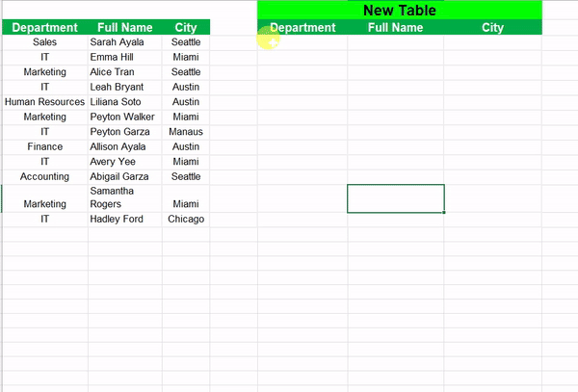Click the Hadley Ford cell
Image resolution: width=578 pixels, height=392 pixels.
click(125, 220)
